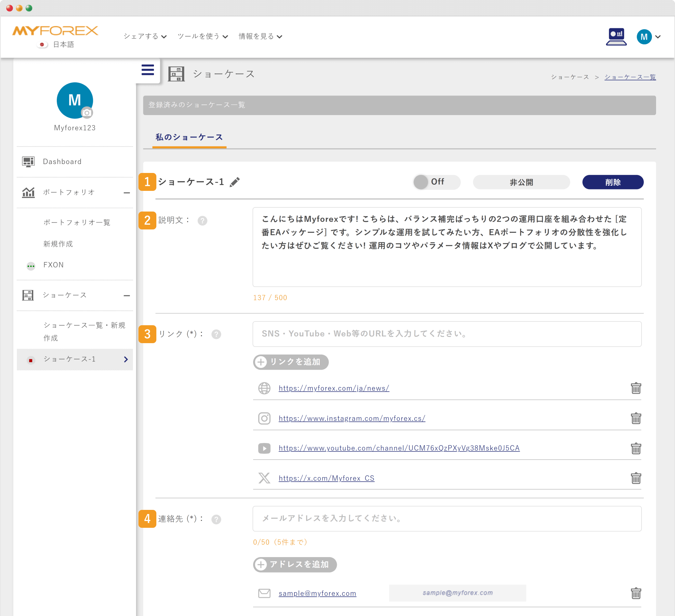Delete the Instagram link with the trash icon
The image size is (675, 616).
(636, 418)
